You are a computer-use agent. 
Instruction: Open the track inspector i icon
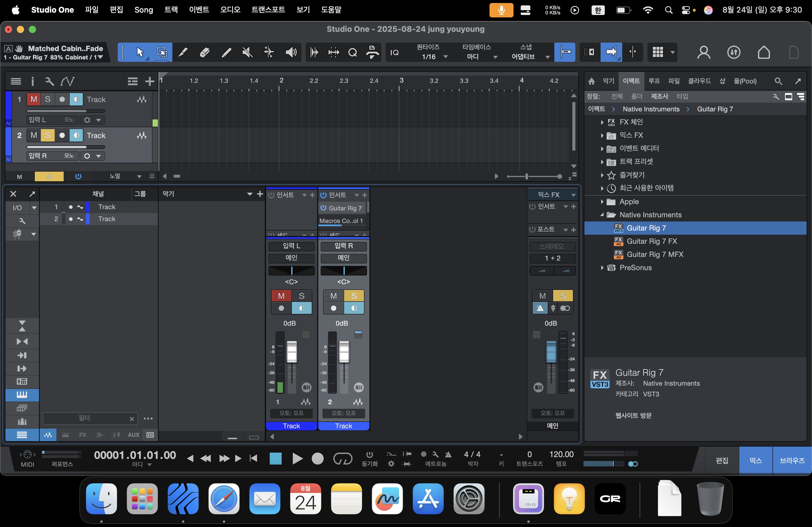point(32,81)
